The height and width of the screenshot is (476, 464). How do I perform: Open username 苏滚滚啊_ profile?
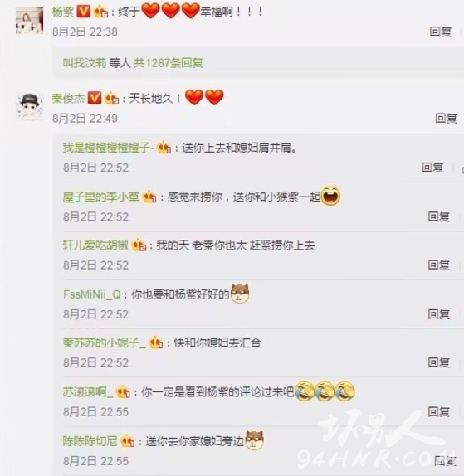pos(88,392)
